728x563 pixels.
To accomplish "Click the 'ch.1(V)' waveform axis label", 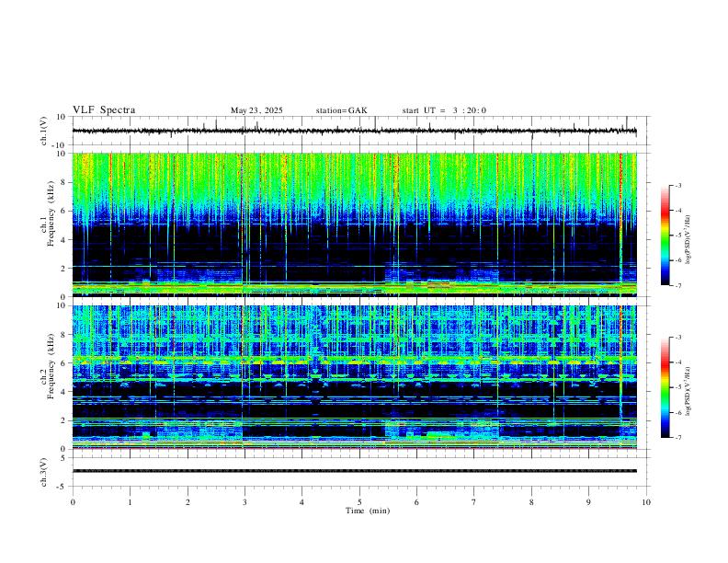I will (x=44, y=131).
